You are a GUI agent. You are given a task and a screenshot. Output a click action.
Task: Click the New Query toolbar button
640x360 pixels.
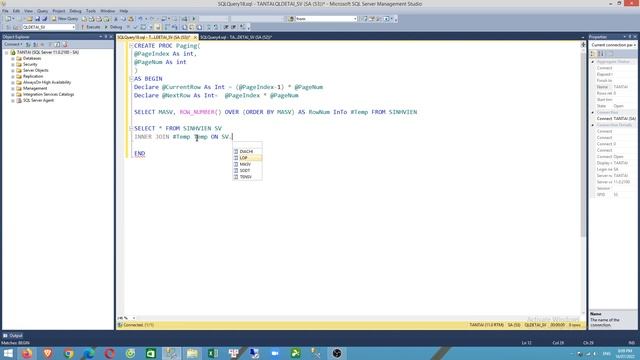65,19
